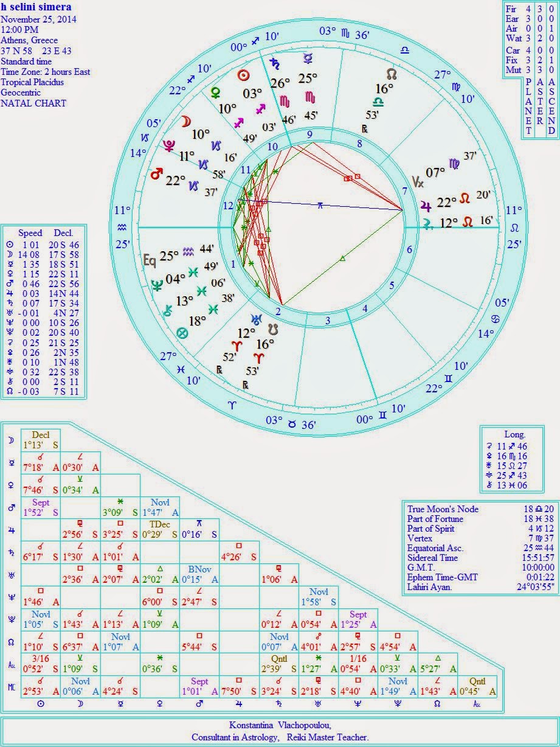Select the Vx Vertex symbol in the wheel

click(417, 182)
